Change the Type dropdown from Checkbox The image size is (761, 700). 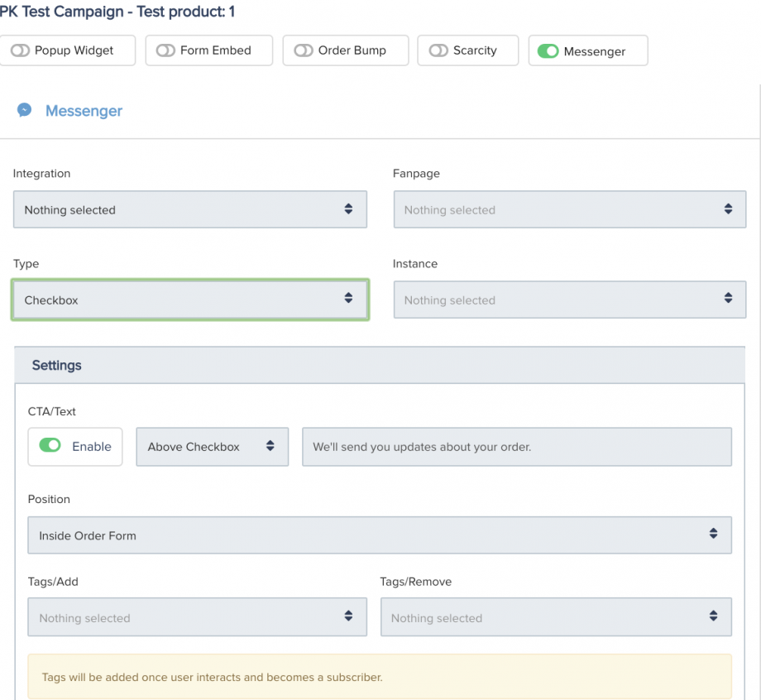[189, 300]
